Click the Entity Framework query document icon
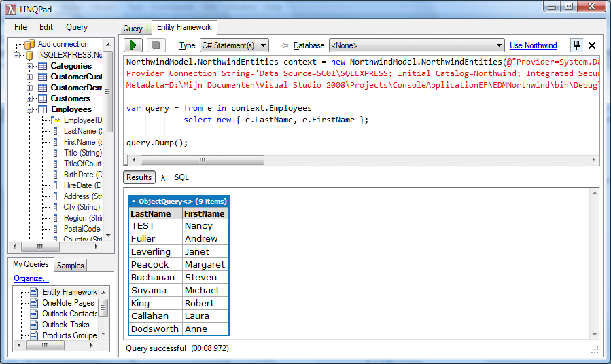The image size is (611, 364). (x=34, y=292)
